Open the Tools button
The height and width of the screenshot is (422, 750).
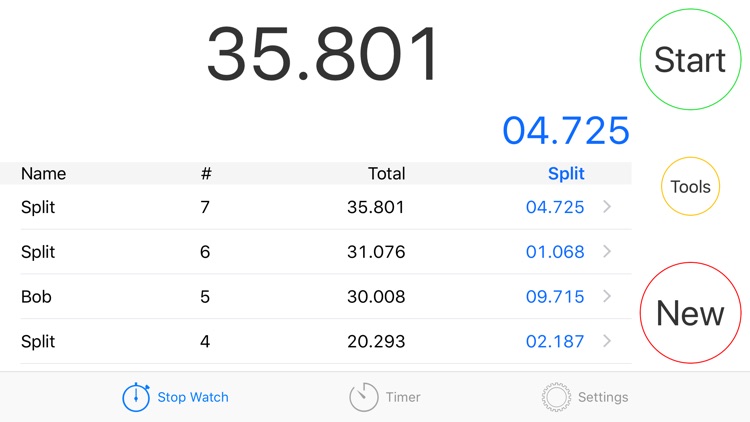click(690, 187)
